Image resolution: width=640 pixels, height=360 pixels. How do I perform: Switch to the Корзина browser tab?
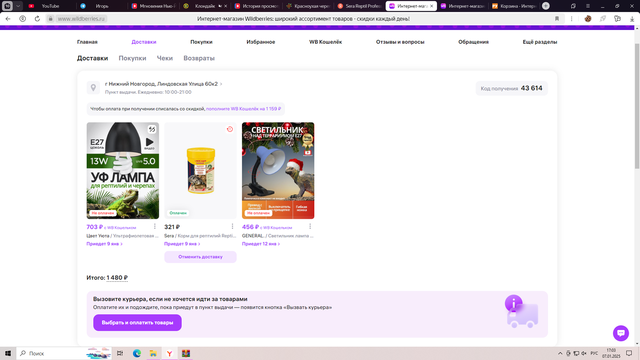tap(514, 6)
